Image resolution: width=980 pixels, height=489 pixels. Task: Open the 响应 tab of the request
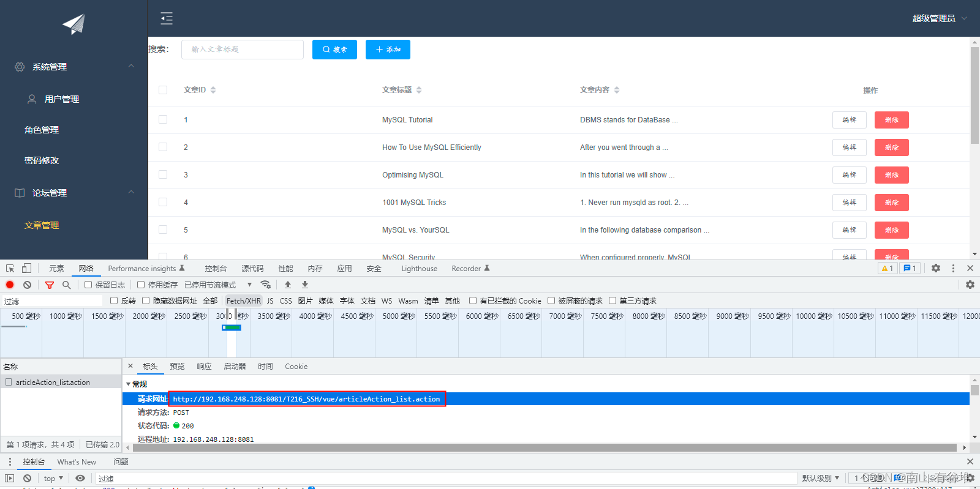205,366
